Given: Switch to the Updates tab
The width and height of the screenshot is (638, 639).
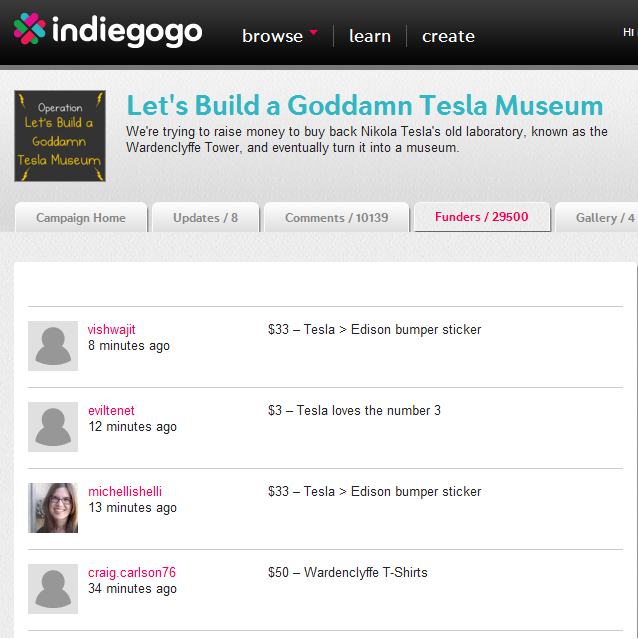Looking at the screenshot, I should pyautogui.click(x=205, y=218).
